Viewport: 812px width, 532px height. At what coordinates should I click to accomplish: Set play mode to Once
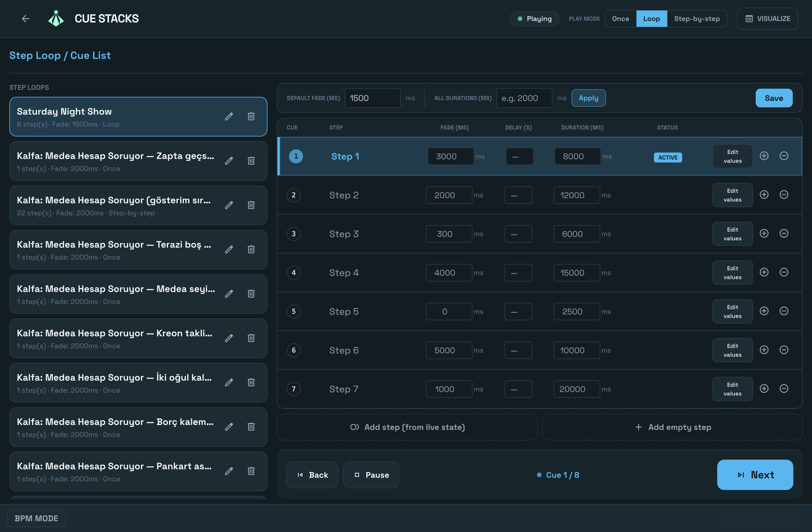620,19
